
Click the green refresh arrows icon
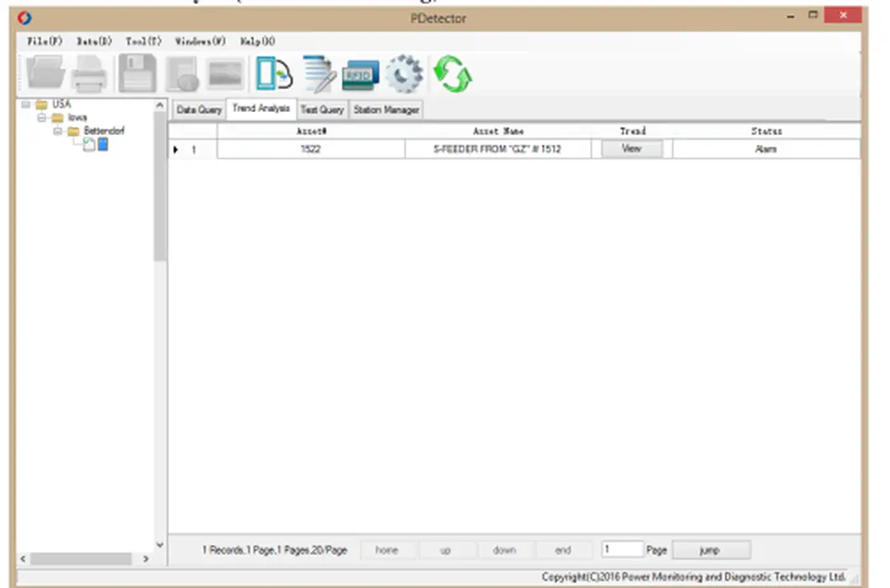[452, 74]
